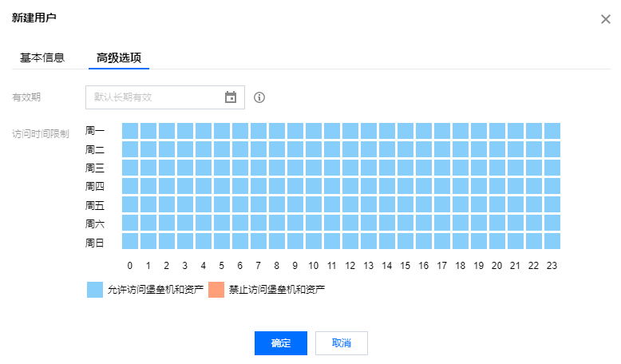Toggle the 周五 hour 8 time cell
621x364 pixels.
tap(277, 204)
